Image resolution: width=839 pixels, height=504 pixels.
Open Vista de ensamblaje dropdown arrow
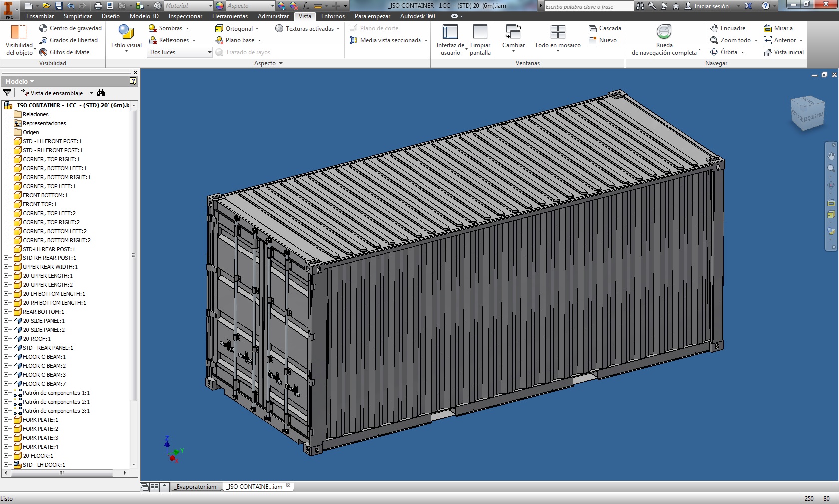[x=91, y=93]
